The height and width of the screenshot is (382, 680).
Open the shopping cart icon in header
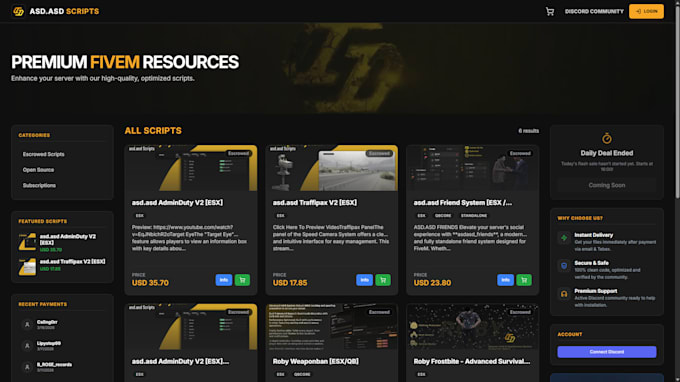549,12
